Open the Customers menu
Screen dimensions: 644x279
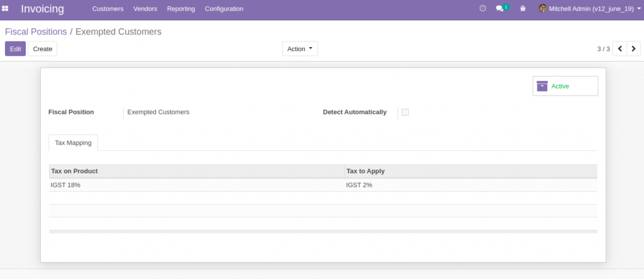[x=108, y=9]
